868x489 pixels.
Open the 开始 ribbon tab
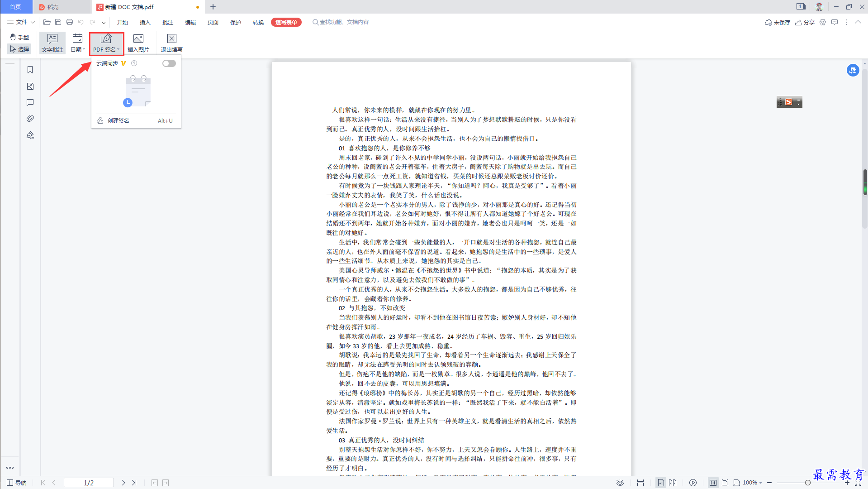[123, 22]
